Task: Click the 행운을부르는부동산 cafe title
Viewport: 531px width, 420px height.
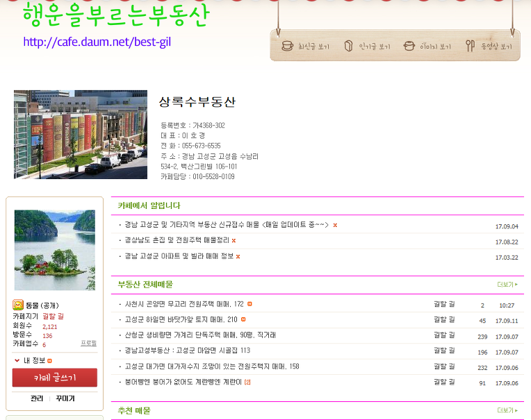Action: [116, 15]
